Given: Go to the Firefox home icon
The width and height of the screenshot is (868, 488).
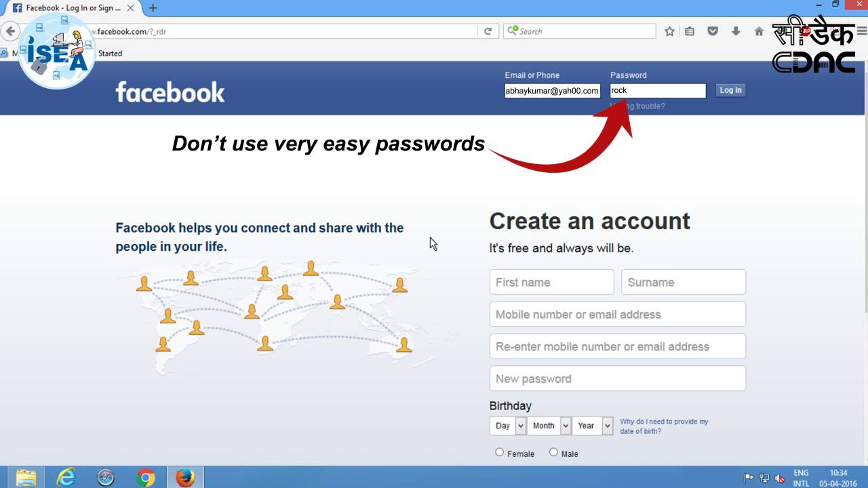Looking at the screenshot, I should coord(759,31).
